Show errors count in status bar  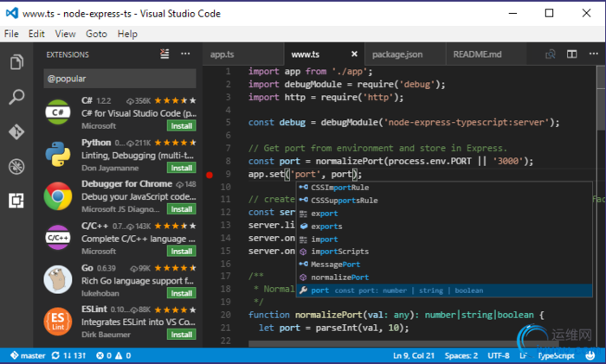pyautogui.click(x=104, y=355)
